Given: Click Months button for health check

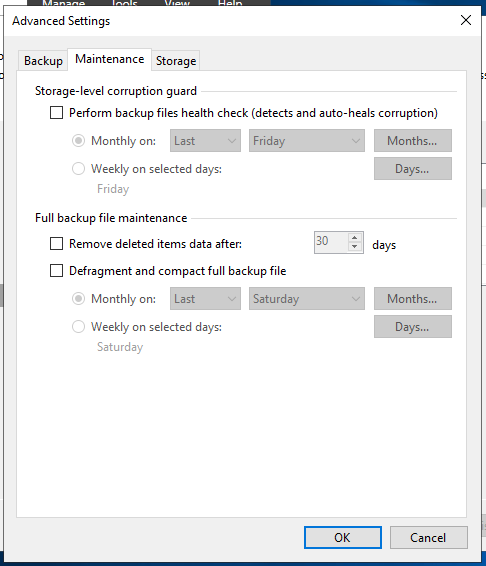Looking at the screenshot, I should click(x=413, y=140).
